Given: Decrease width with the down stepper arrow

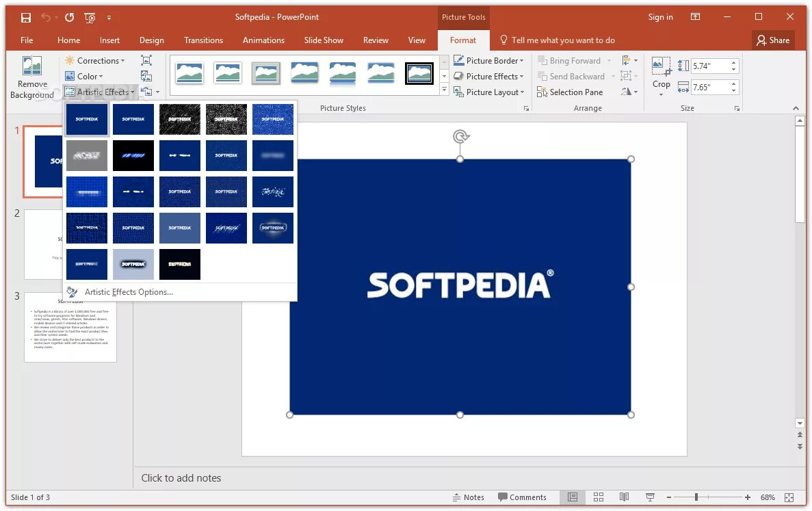Looking at the screenshot, I should (x=734, y=90).
